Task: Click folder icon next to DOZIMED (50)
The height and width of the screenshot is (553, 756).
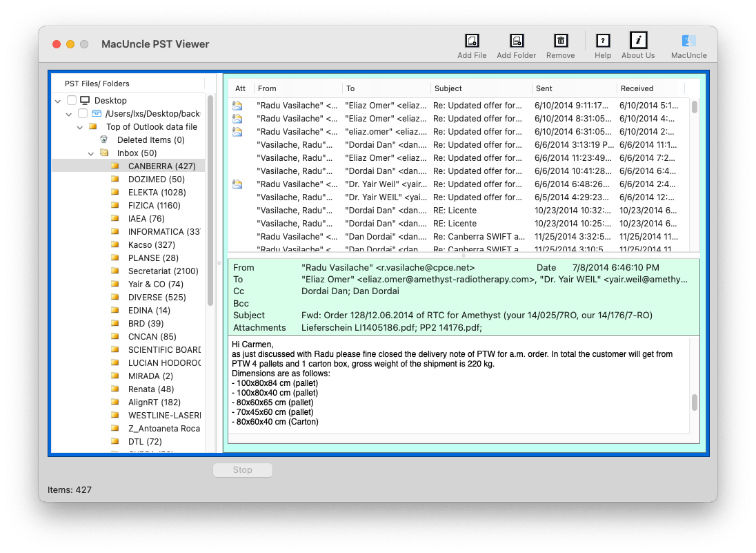Action: click(115, 179)
